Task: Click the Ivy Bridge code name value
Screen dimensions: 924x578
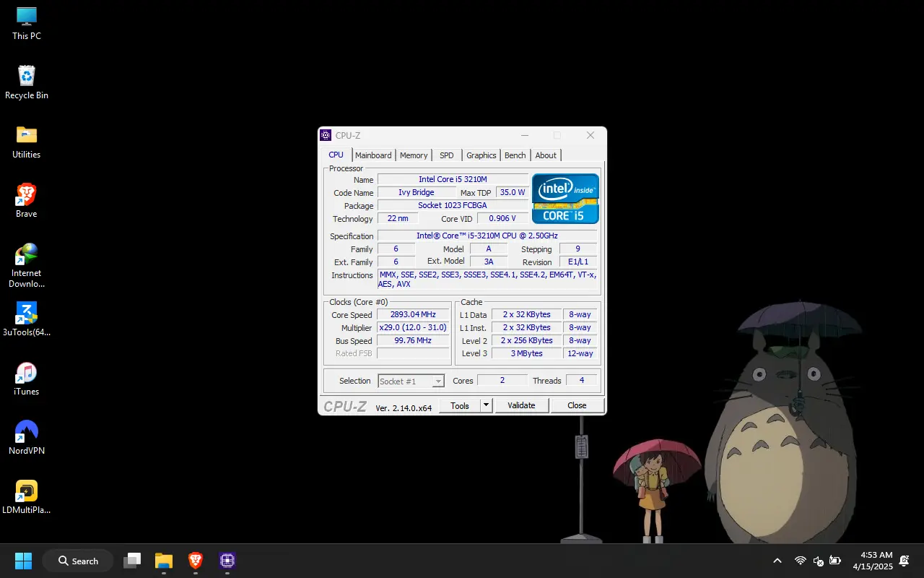Action: [x=417, y=192]
